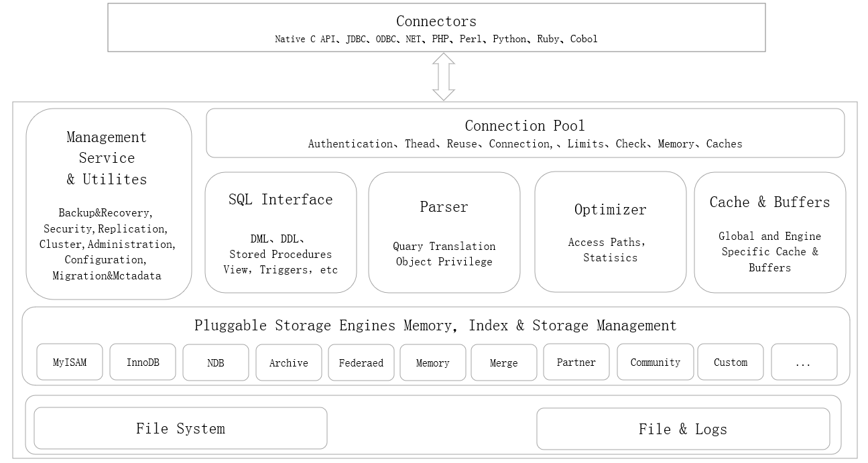Click the MyISAM storage engine box
Screen dimensions: 868x463
(x=70, y=362)
